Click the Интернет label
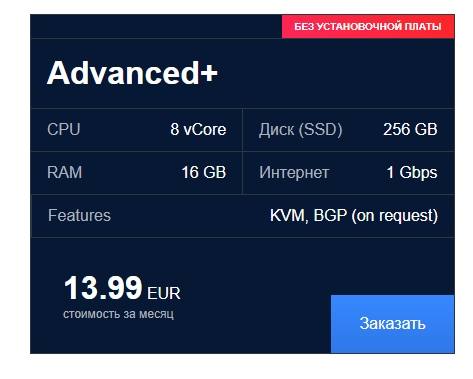The image size is (473, 379). (x=294, y=173)
